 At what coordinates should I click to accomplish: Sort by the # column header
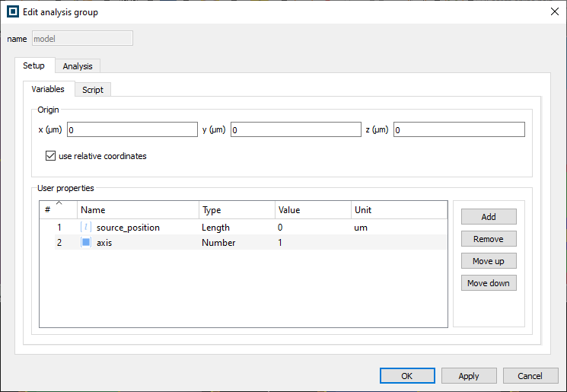pyautogui.click(x=58, y=209)
